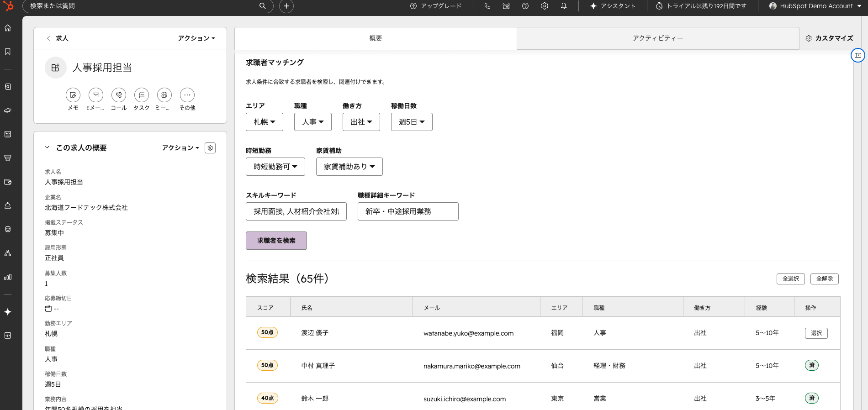Screen dimensions: 868x410
Task: Switch to the 概要 tab
Action: (x=376, y=38)
